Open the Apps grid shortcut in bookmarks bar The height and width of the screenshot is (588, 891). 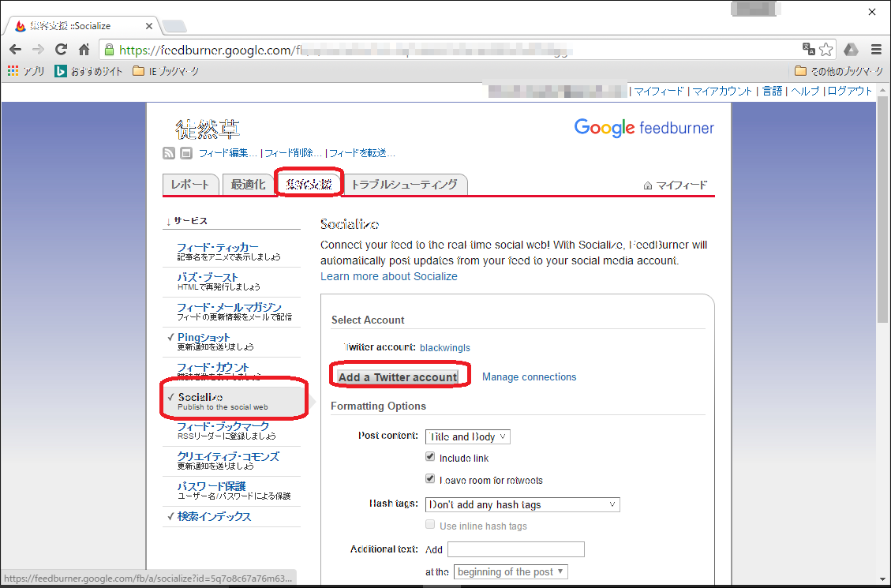pos(25,71)
